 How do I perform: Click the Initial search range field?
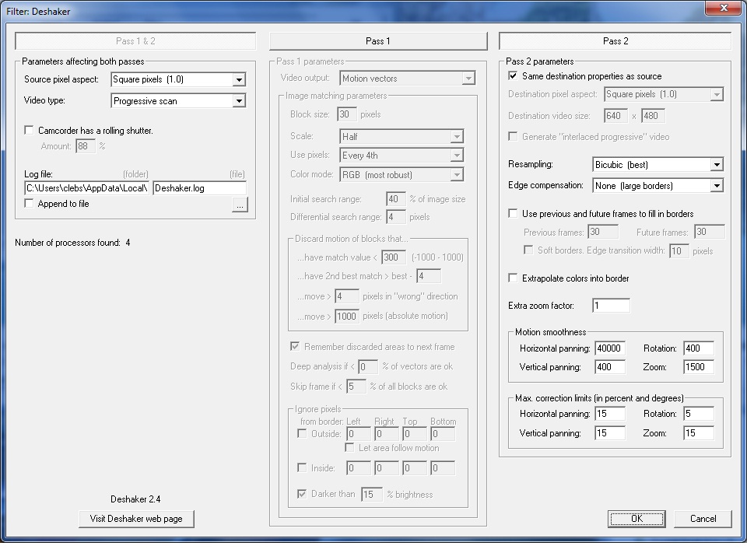[x=396, y=198]
